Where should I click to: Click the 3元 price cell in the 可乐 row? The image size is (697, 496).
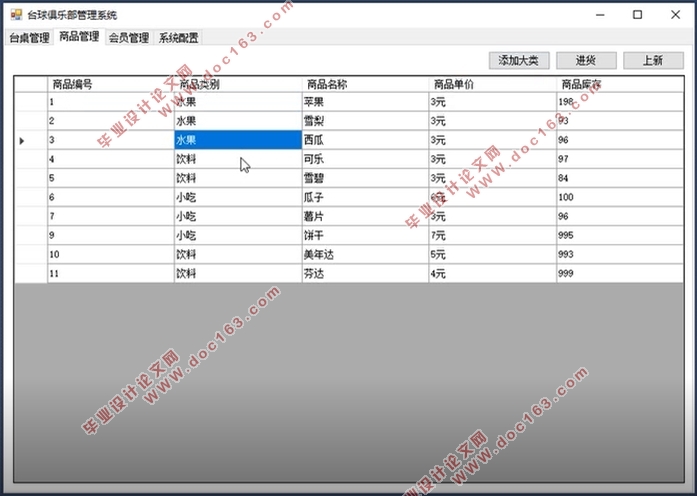tap(493, 159)
